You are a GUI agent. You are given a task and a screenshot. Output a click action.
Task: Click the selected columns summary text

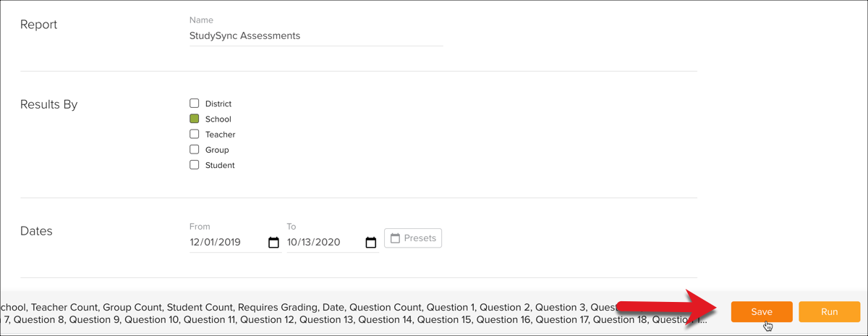[354, 313]
